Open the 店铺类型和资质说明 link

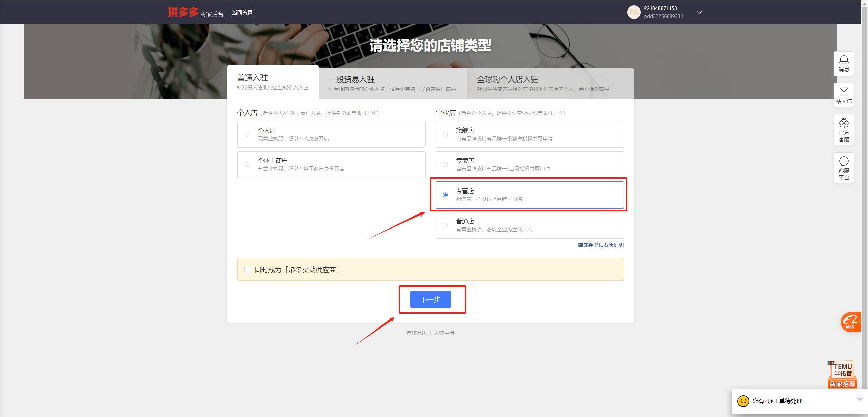tap(600, 245)
